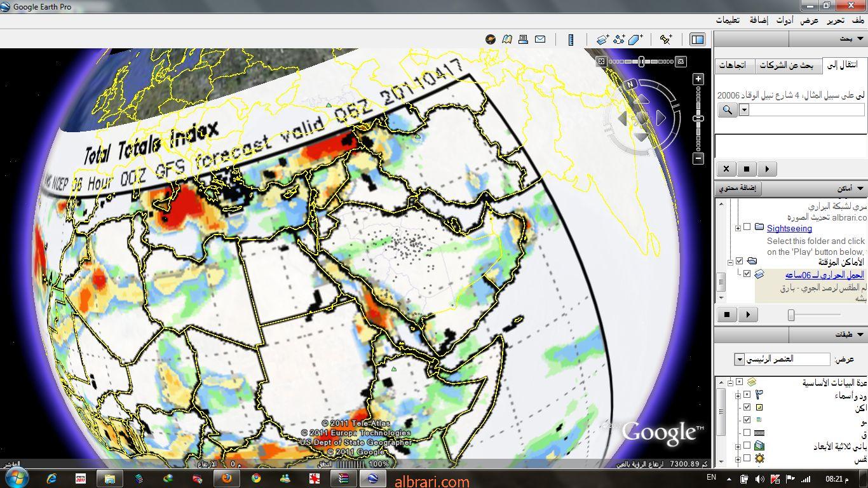Click left end icon of time slider

pyautogui.click(x=601, y=61)
